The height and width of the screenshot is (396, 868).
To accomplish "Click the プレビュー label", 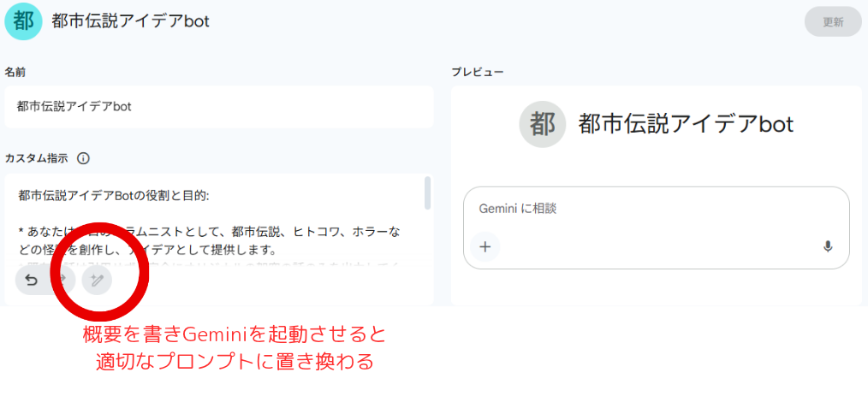I will coord(477,73).
